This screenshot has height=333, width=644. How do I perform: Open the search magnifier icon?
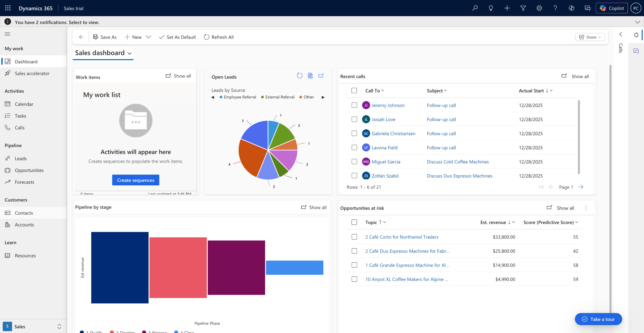click(475, 8)
